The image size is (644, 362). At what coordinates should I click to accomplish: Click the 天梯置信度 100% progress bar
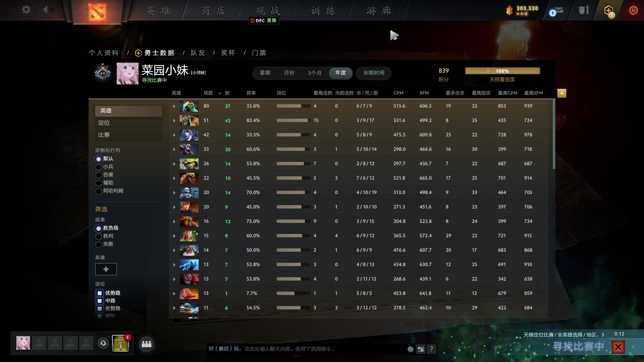[502, 71]
